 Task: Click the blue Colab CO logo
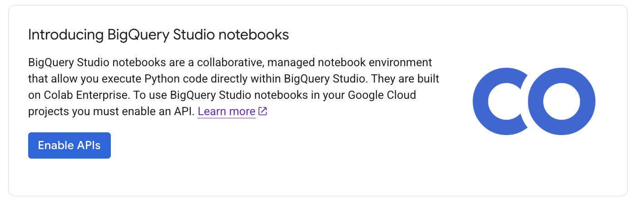tap(534, 101)
